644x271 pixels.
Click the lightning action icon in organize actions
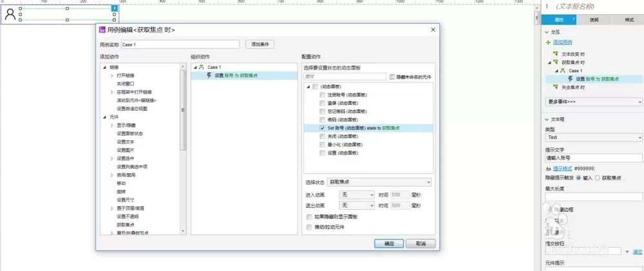click(x=209, y=75)
